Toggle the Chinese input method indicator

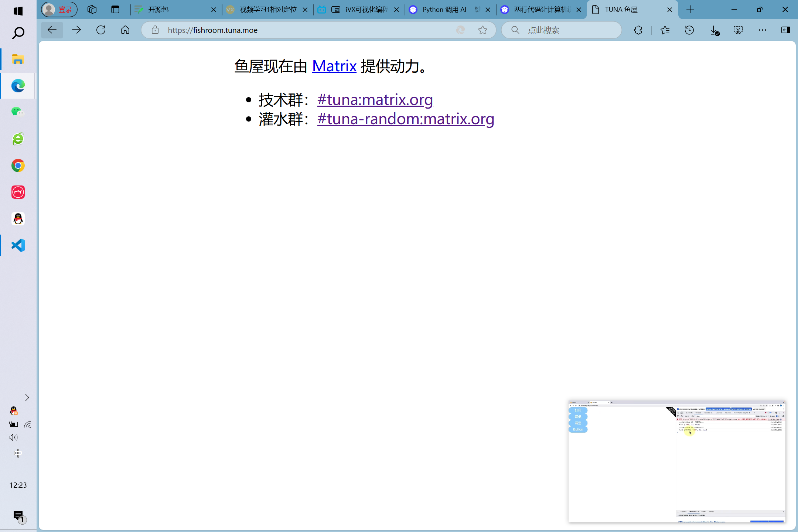coord(18,453)
